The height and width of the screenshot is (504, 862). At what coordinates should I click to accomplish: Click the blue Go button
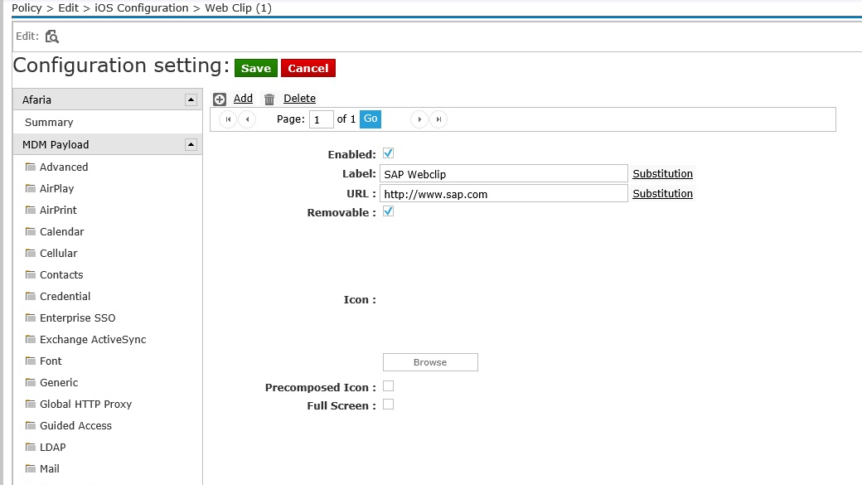(x=370, y=119)
